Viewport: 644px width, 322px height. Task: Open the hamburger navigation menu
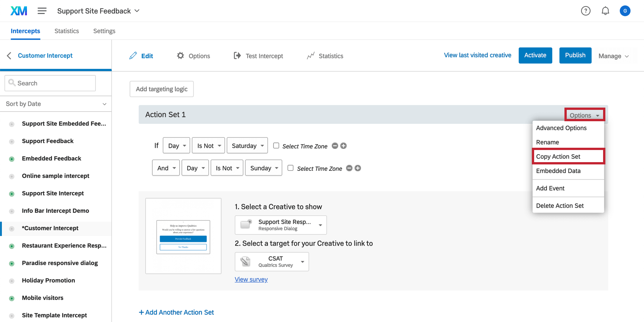coord(42,11)
